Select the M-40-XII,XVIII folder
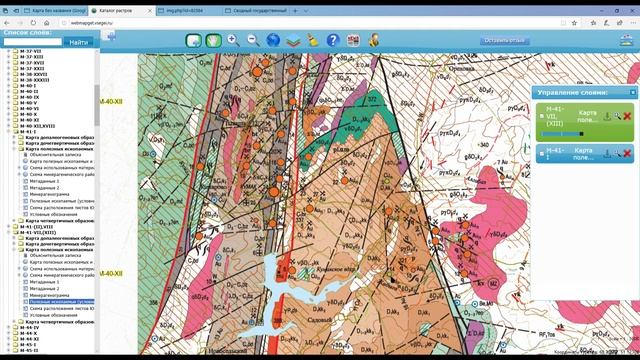 [38, 126]
